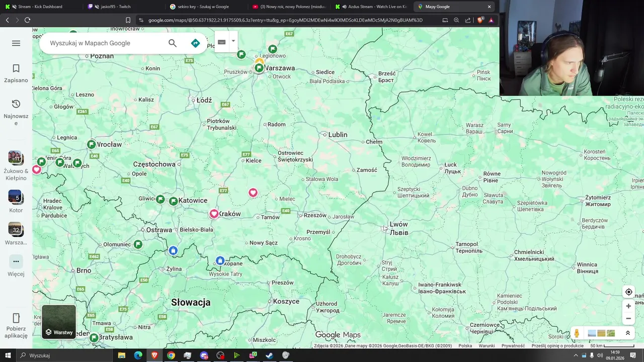The height and width of the screenshot is (362, 644).
Task: Click the blue marker north of Żylina
Action: [173, 250]
